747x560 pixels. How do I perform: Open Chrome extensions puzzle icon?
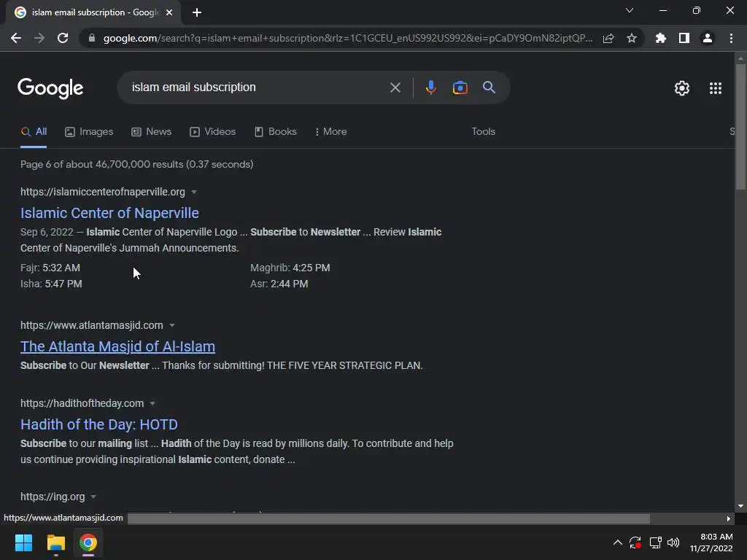661,38
